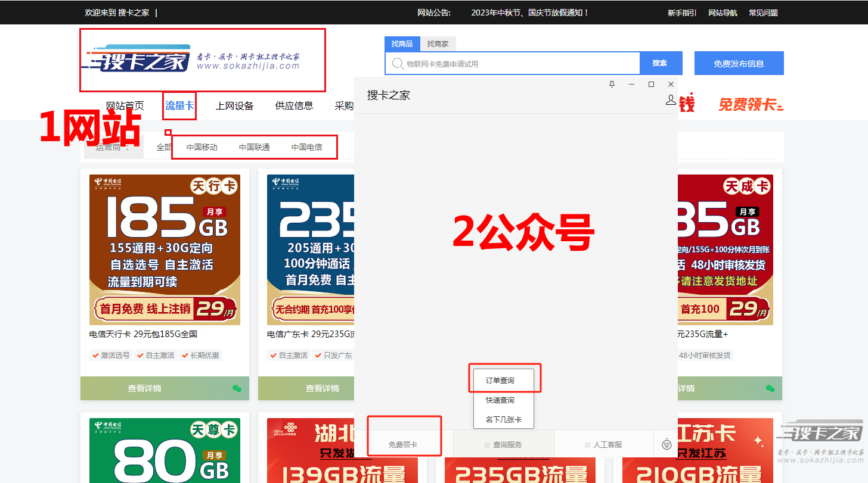Viewport: 868px width, 483px height.
Task: Choose 快递查询 from the popup menu
Action: [500, 400]
